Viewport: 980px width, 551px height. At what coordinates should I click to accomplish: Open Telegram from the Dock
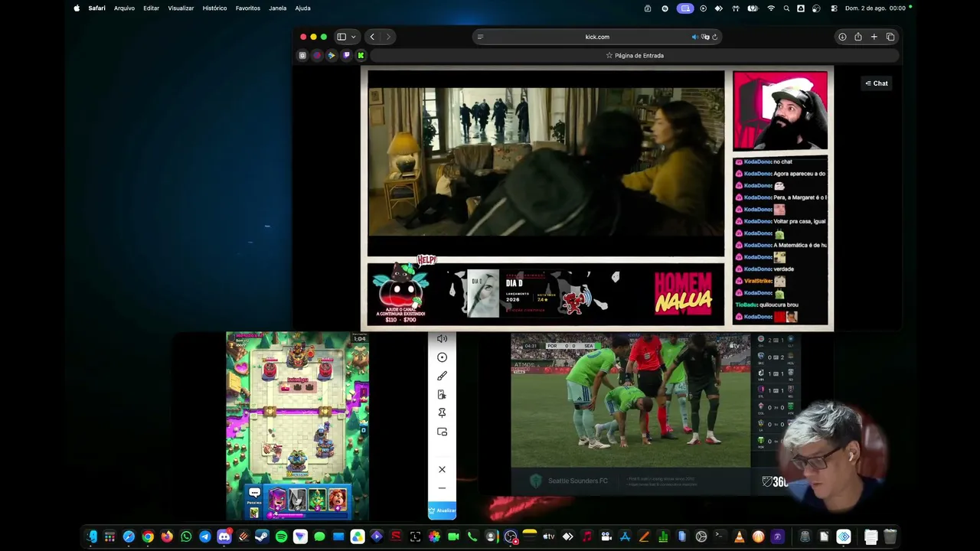click(x=205, y=536)
